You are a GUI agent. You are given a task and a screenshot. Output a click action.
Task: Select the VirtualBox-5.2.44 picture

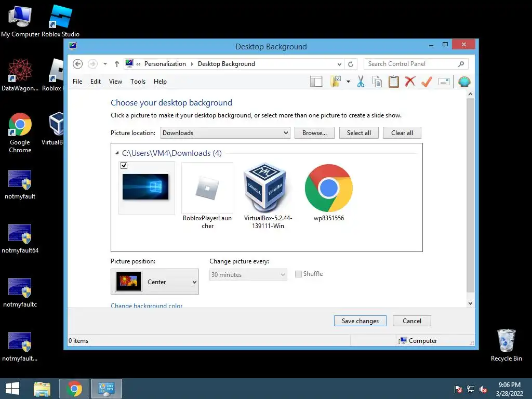(268, 196)
